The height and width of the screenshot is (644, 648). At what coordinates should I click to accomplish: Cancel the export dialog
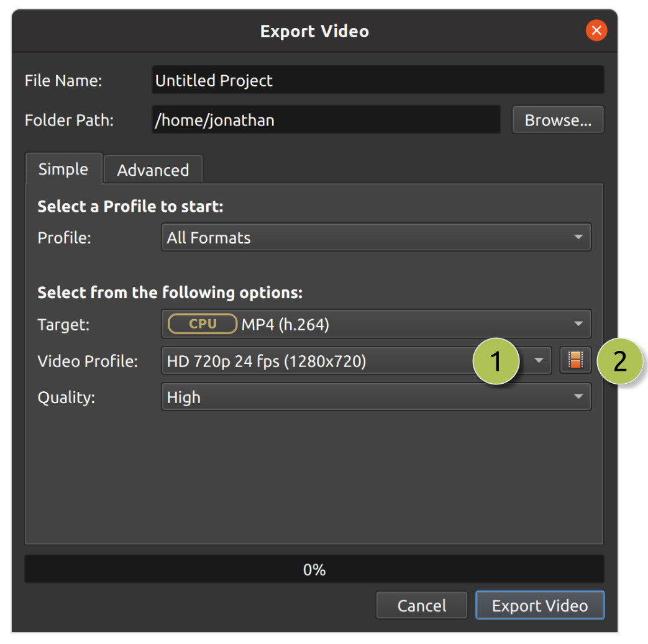coord(421,605)
